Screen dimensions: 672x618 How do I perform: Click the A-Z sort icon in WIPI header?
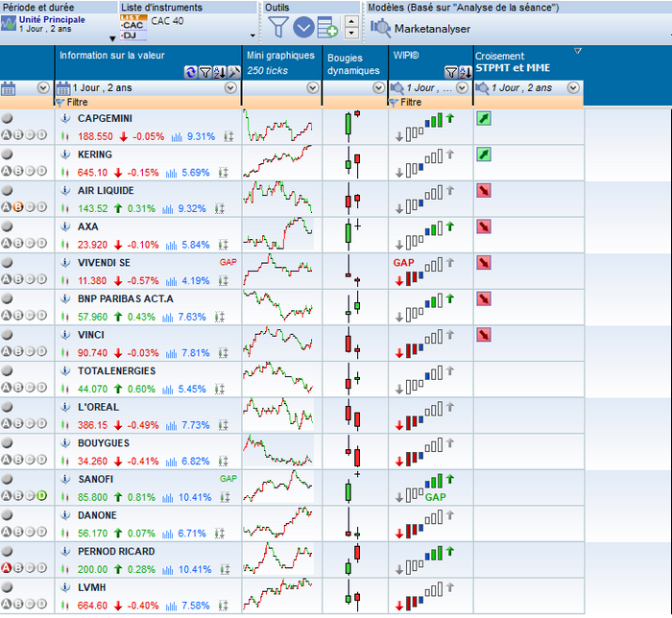click(x=465, y=72)
